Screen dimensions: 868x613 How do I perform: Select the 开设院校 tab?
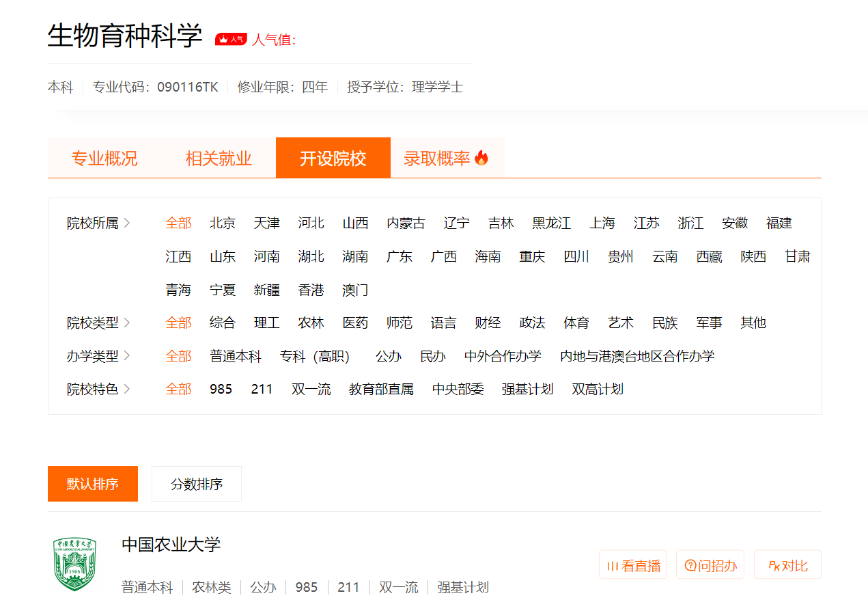click(333, 159)
